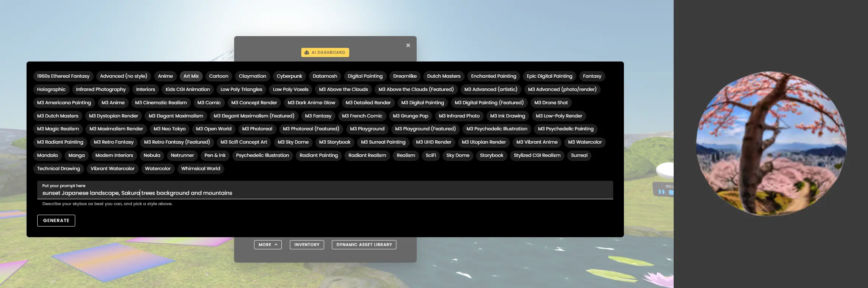The image size is (868, 288).
Task: Select M3 Photoreal (Featured) style
Action: pos(311,129)
